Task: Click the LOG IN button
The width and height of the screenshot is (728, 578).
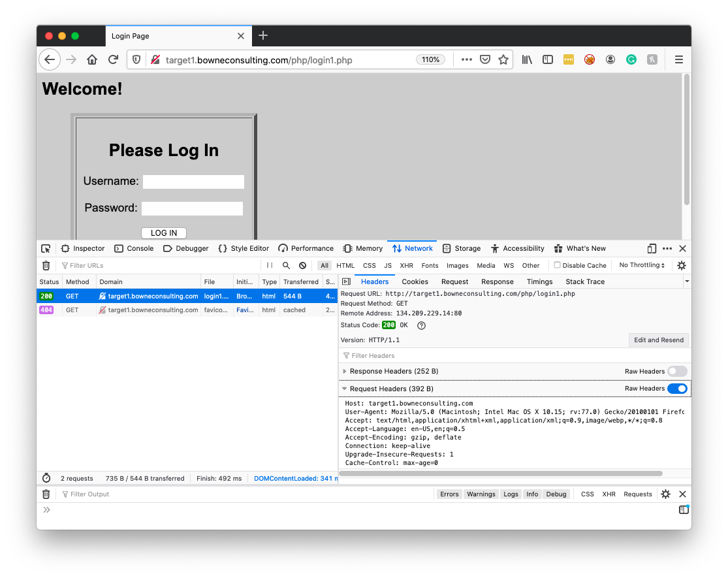Action: click(164, 233)
